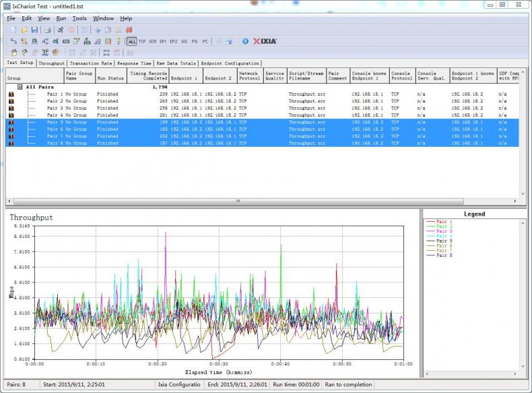Click 'Run time: 00:01:00' in status bar
532x393 pixels.
296,384
